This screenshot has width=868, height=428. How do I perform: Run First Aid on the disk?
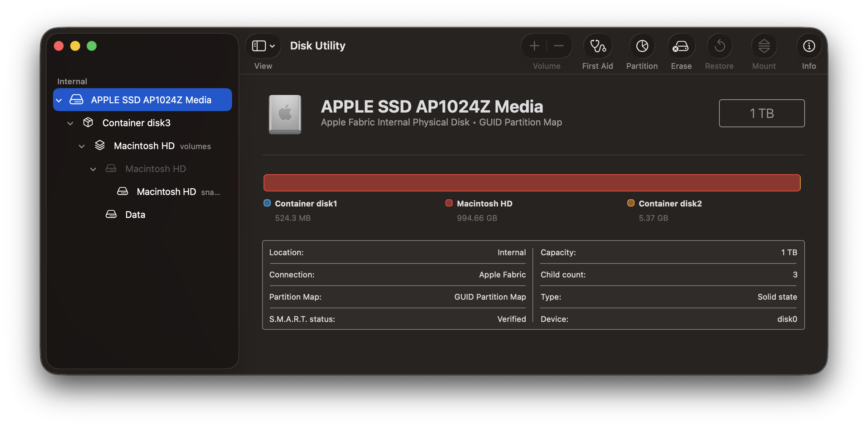point(598,46)
